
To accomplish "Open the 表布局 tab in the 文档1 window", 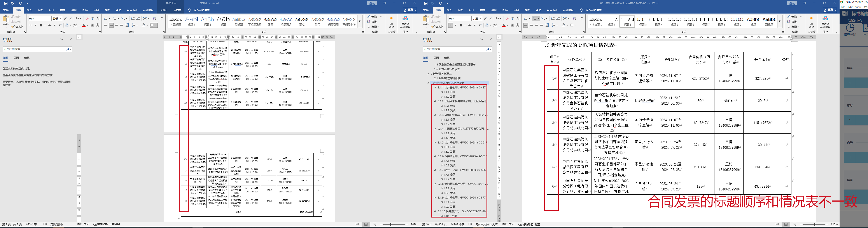I will 178,10.
